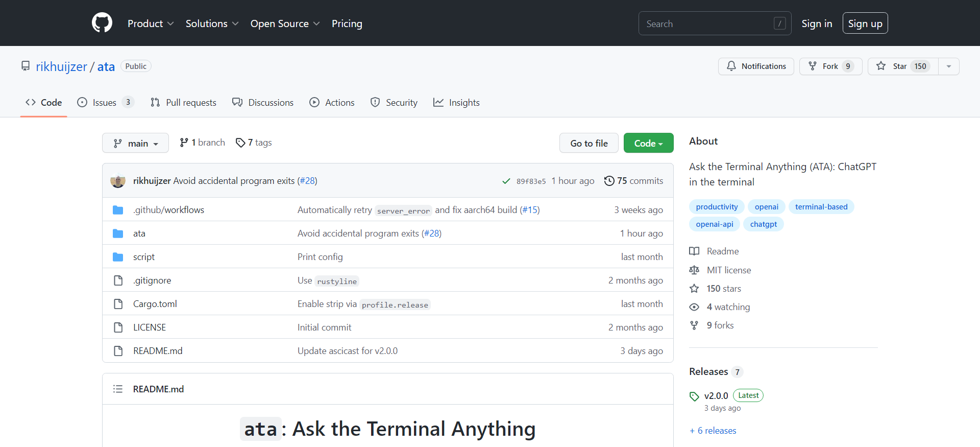The width and height of the screenshot is (980, 447).
Task: Click the green commit status checkmark
Action: [506, 181]
